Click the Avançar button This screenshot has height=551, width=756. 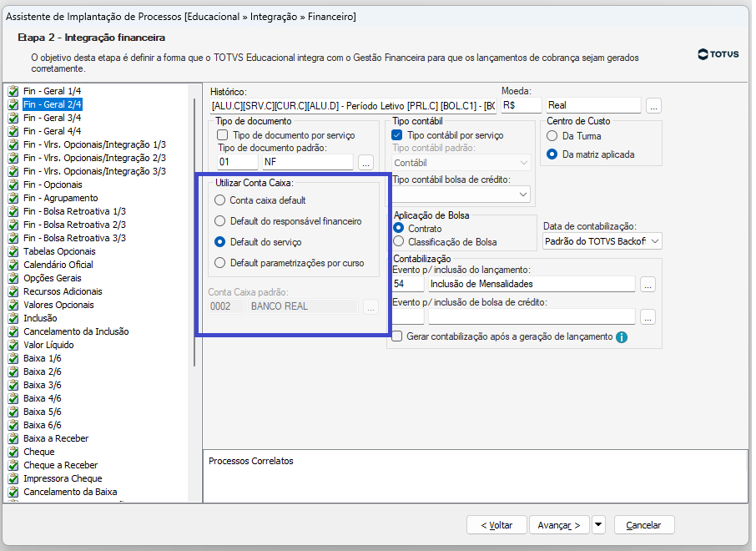(559, 525)
